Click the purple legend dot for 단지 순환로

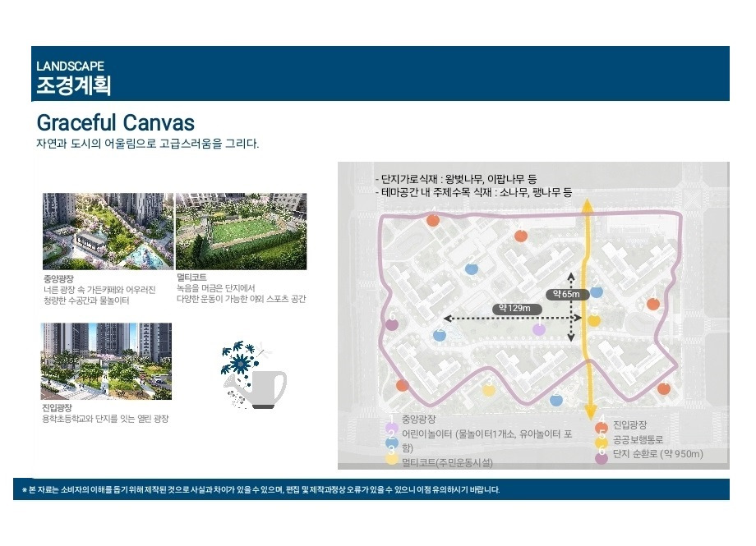(x=602, y=458)
